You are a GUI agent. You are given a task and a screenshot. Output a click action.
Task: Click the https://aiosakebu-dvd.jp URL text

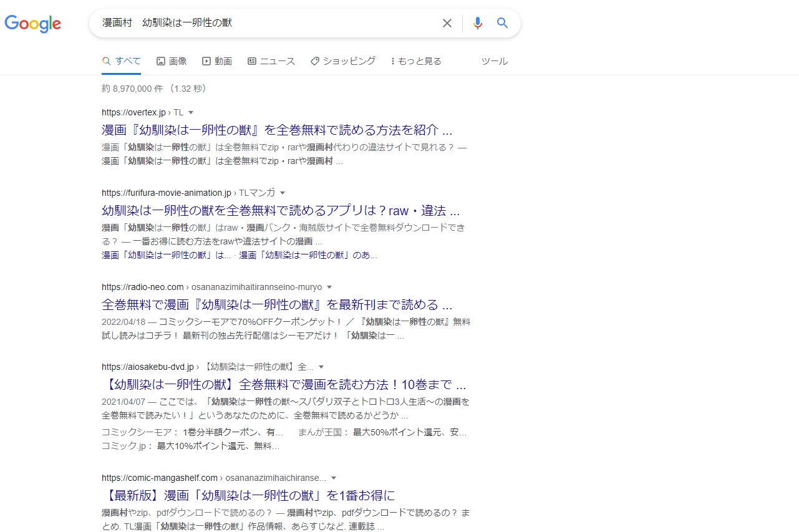point(148,367)
